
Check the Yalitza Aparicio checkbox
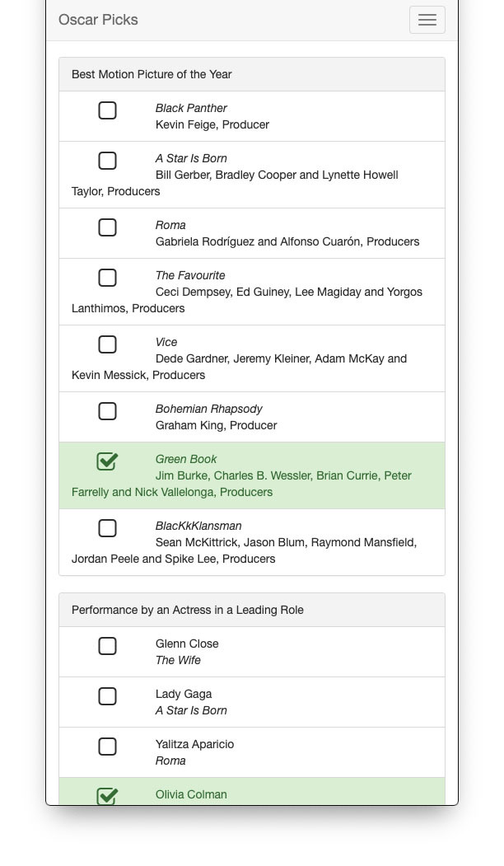click(x=107, y=747)
